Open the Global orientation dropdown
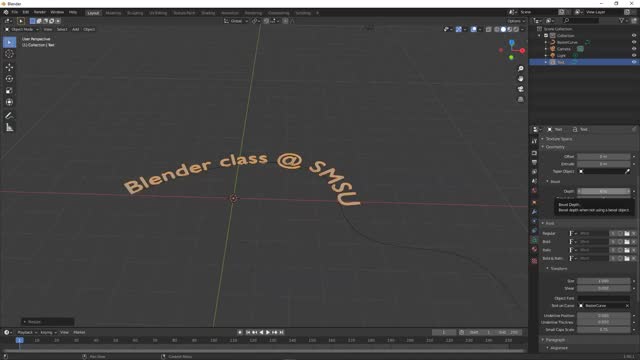 tap(236, 21)
